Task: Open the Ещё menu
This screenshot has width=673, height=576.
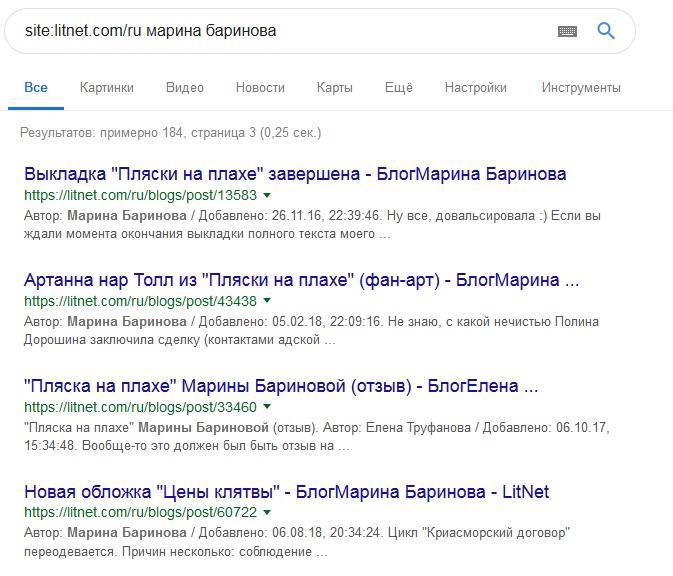Action: (399, 88)
